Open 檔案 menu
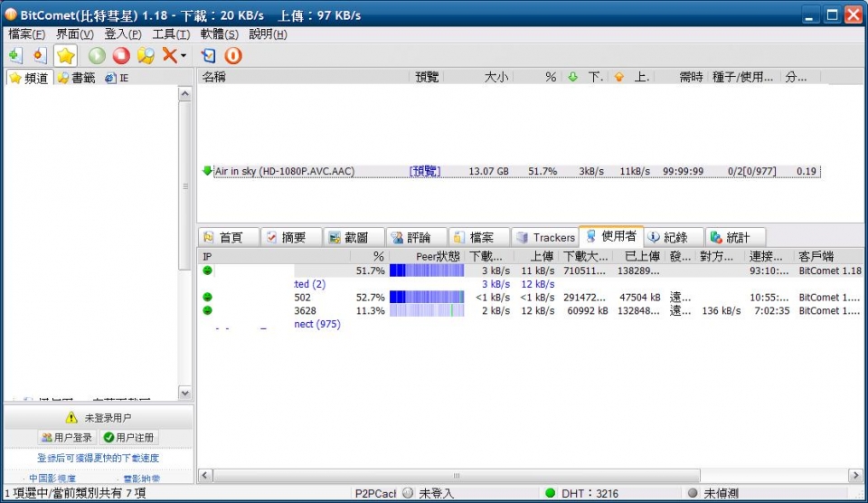The image size is (868, 503). pos(26,34)
